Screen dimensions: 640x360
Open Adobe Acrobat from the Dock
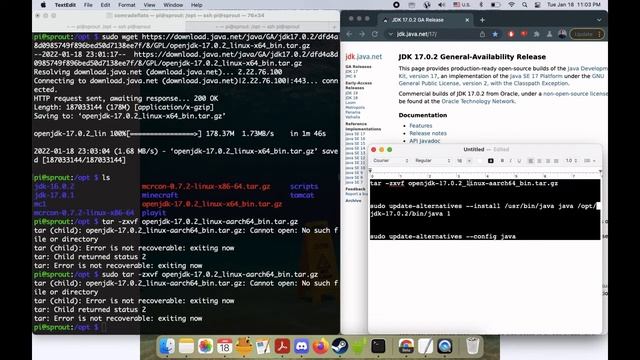282,346
